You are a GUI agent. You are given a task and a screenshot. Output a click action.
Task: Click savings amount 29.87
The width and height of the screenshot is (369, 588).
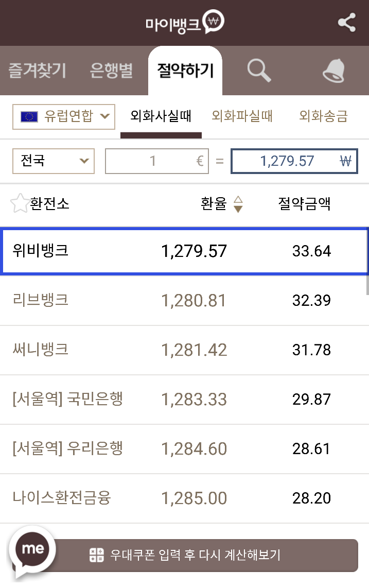coord(312,400)
